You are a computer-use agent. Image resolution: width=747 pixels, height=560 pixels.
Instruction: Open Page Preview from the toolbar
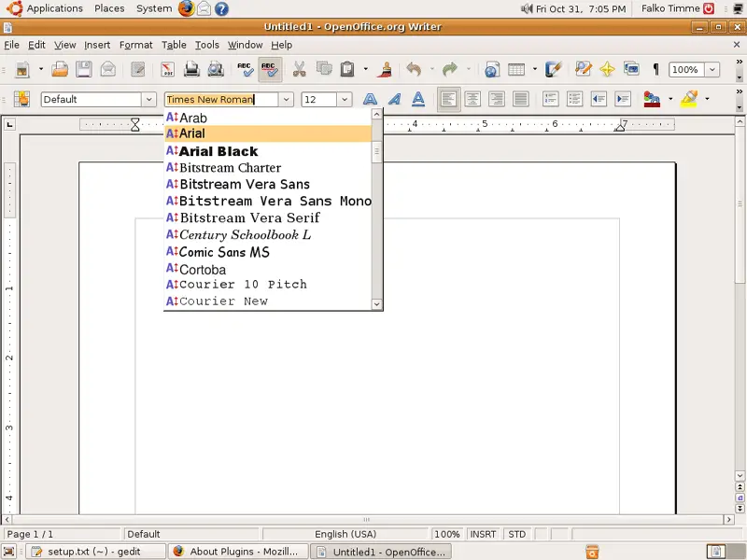pyautogui.click(x=216, y=69)
